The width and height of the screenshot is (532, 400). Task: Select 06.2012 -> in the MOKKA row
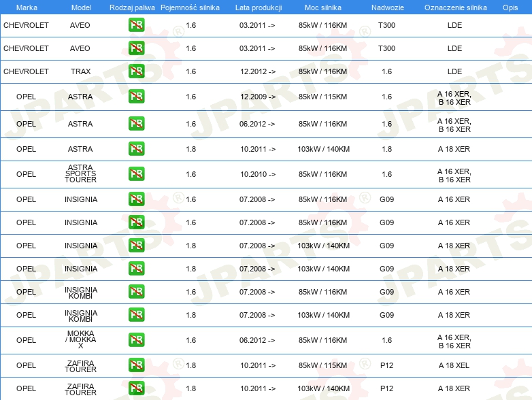[x=257, y=340]
